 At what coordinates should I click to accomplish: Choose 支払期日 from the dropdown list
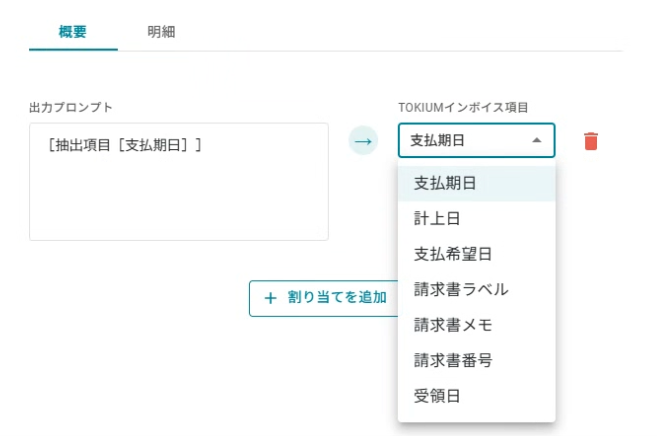444,183
